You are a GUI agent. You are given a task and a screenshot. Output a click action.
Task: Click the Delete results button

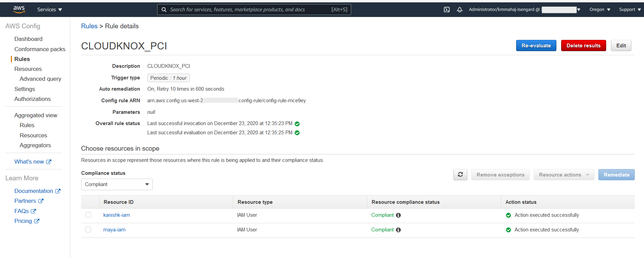(583, 46)
